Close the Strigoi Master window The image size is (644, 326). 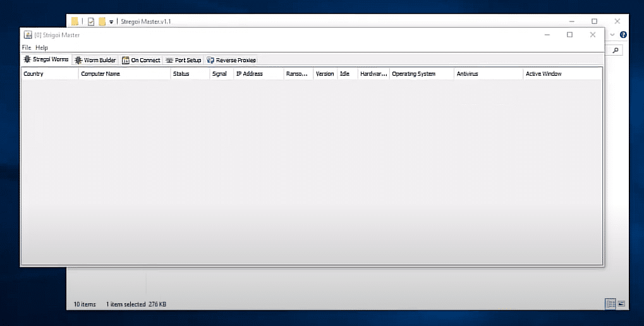coord(593,35)
